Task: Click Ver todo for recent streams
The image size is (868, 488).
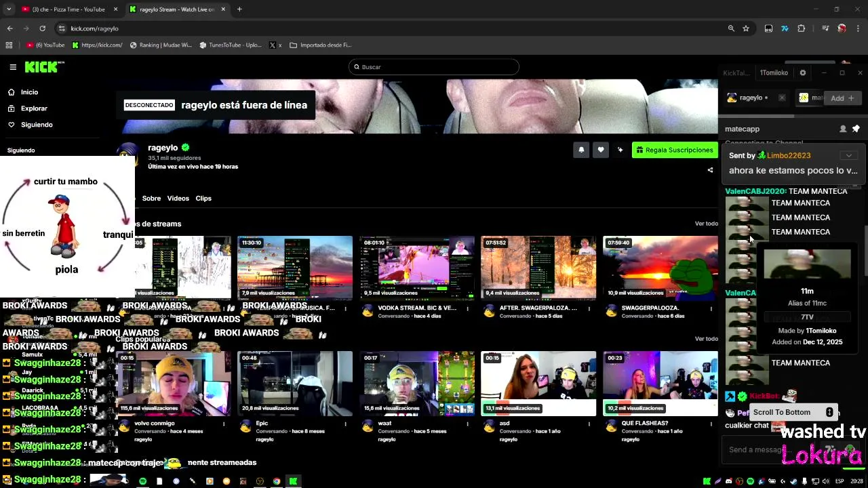Action: pyautogui.click(x=706, y=224)
